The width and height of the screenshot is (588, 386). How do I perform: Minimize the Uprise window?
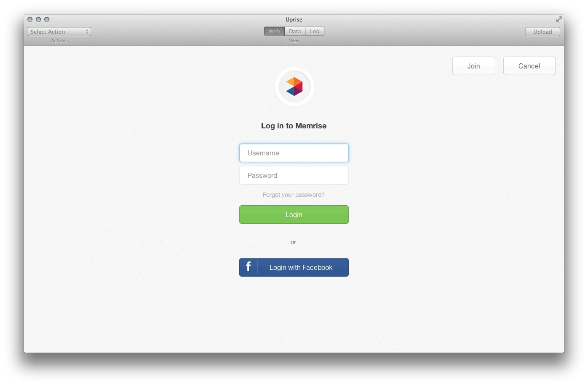(38, 19)
